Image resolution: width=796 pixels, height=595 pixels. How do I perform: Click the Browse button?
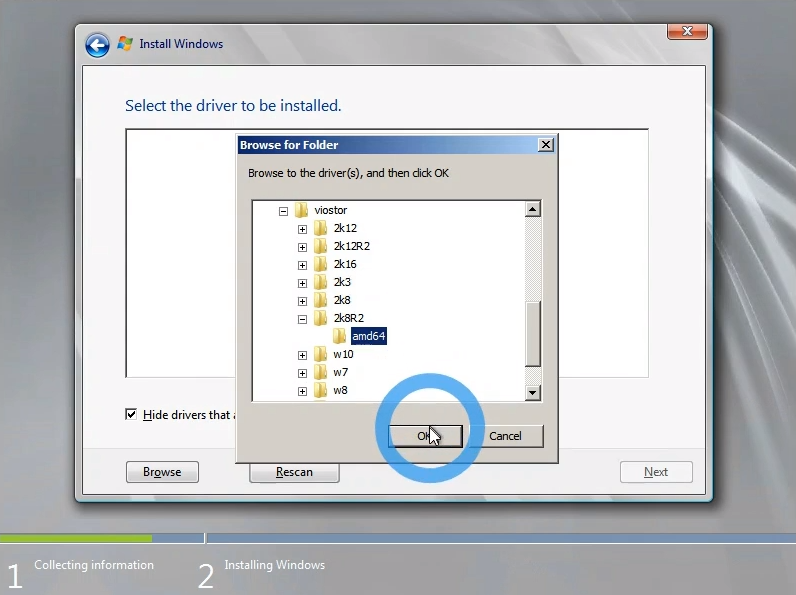162,472
